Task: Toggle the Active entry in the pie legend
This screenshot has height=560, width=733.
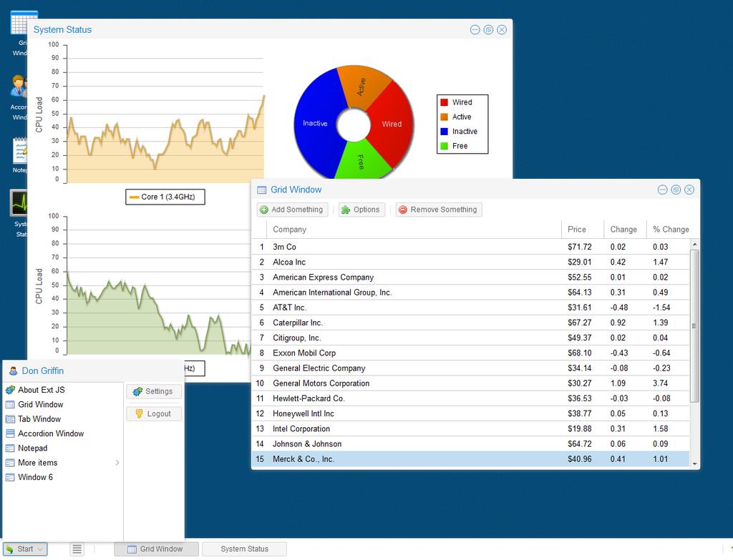Action: pyautogui.click(x=456, y=117)
